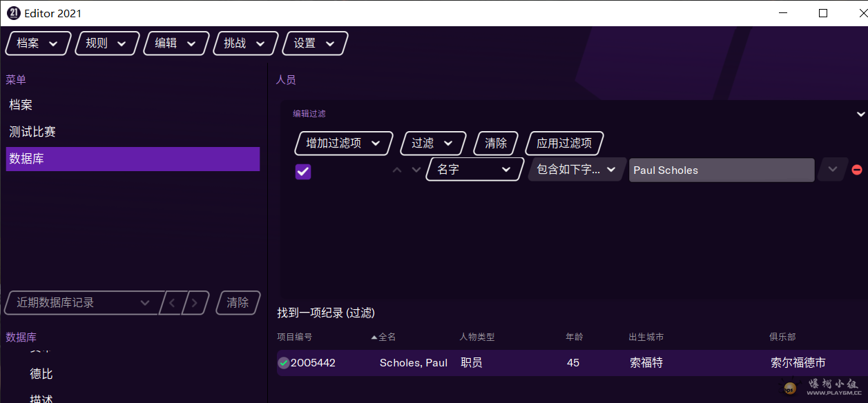Open the 增加过滤项 dropdown

(x=344, y=144)
